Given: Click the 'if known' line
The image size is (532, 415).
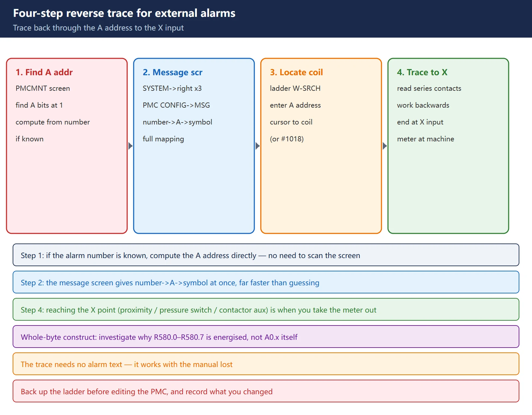Looking at the screenshot, I should tap(30, 139).
